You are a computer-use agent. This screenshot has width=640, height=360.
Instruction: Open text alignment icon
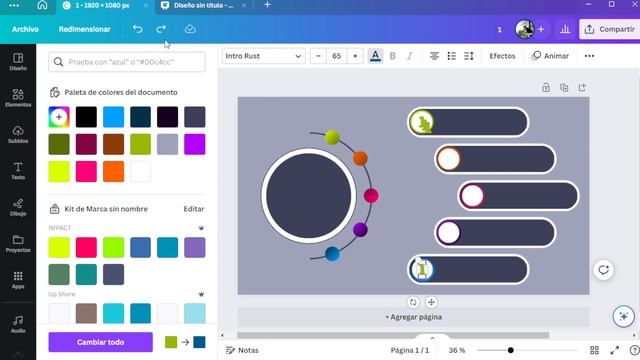(x=434, y=56)
